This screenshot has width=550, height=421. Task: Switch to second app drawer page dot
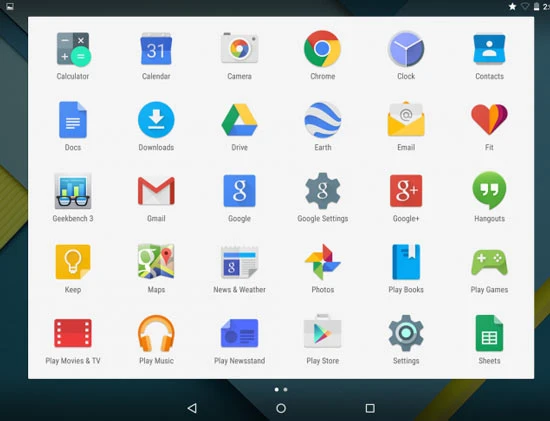(x=286, y=389)
